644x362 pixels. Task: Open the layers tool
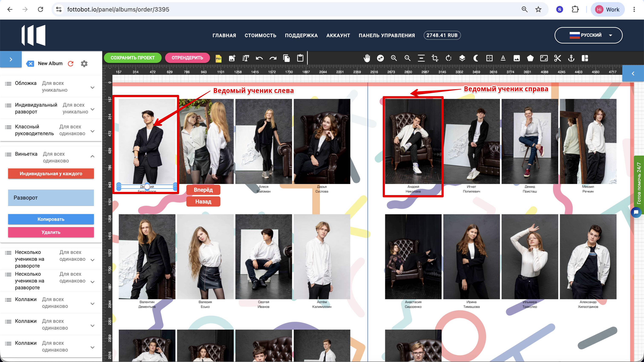click(462, 58)
